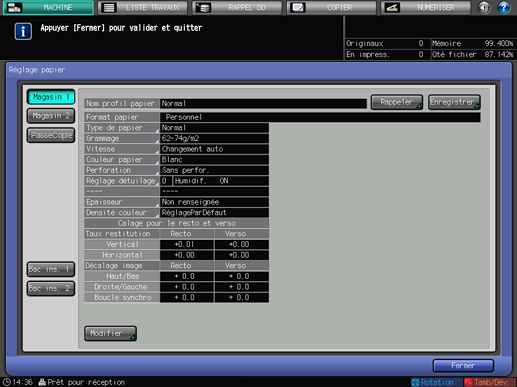Click the Non renseignée value

(214, 202)
